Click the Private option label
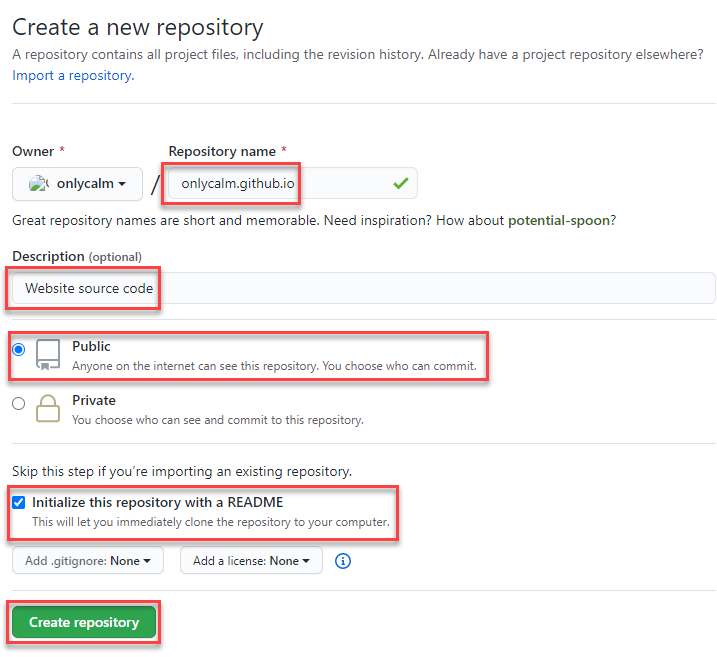This screenshot has height=657, width=717. [x=94, y=400]
